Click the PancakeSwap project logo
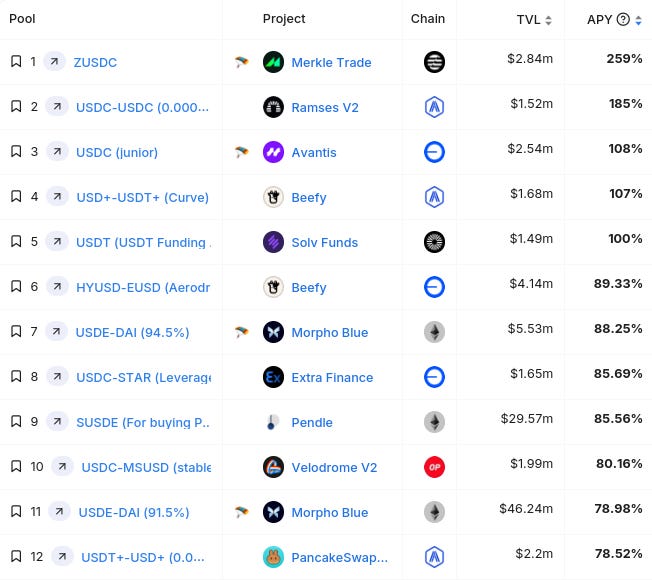The image size is (652, 580). click(273, 557)
